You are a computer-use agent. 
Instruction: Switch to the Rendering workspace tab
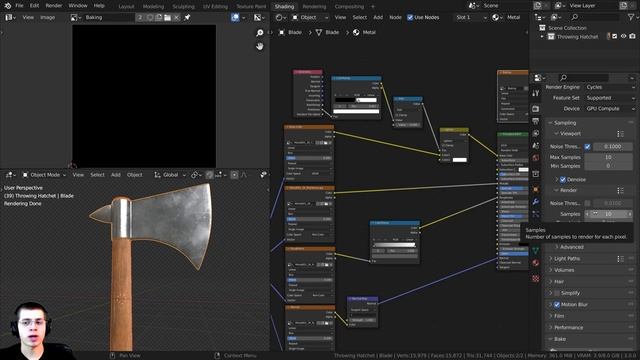point(314,7)
